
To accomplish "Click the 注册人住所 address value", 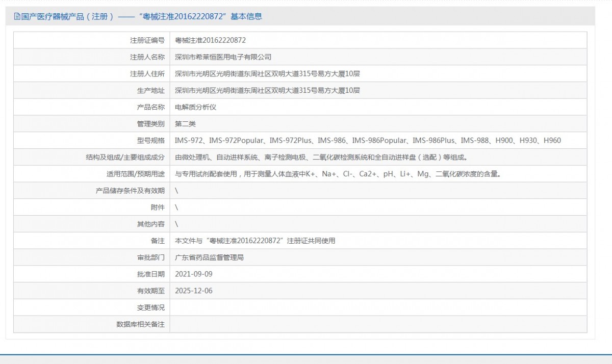I will pos(267,74).
